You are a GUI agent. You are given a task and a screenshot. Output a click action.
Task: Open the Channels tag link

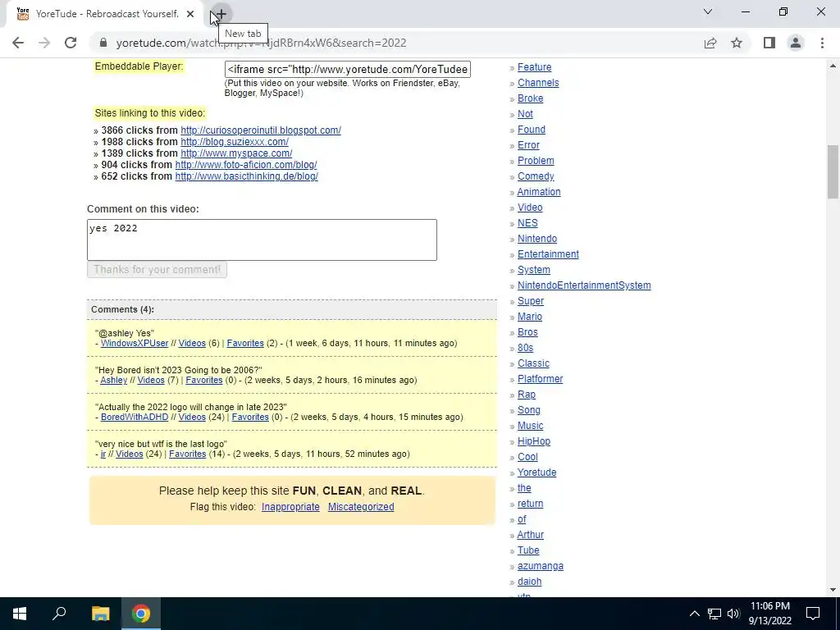click(x=538, y=83)
